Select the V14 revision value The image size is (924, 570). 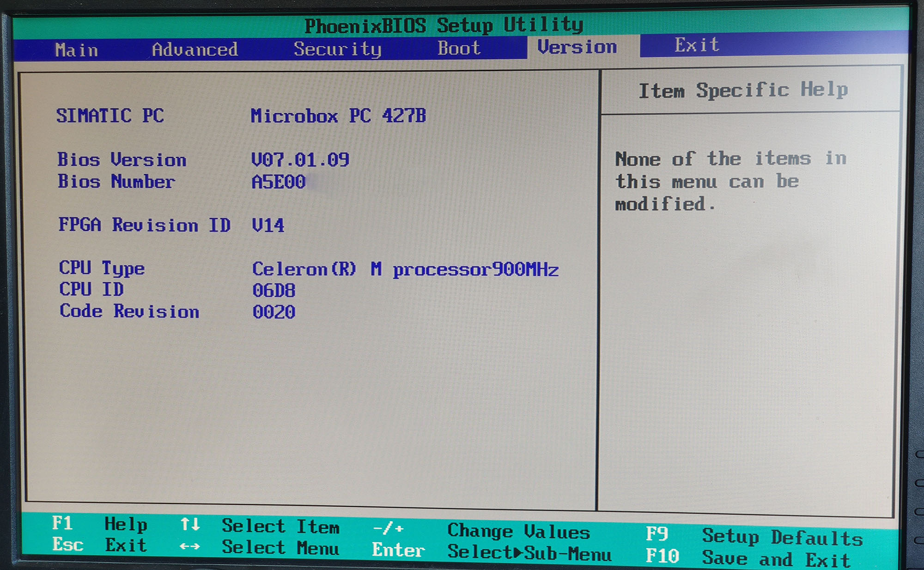(268, 225)
